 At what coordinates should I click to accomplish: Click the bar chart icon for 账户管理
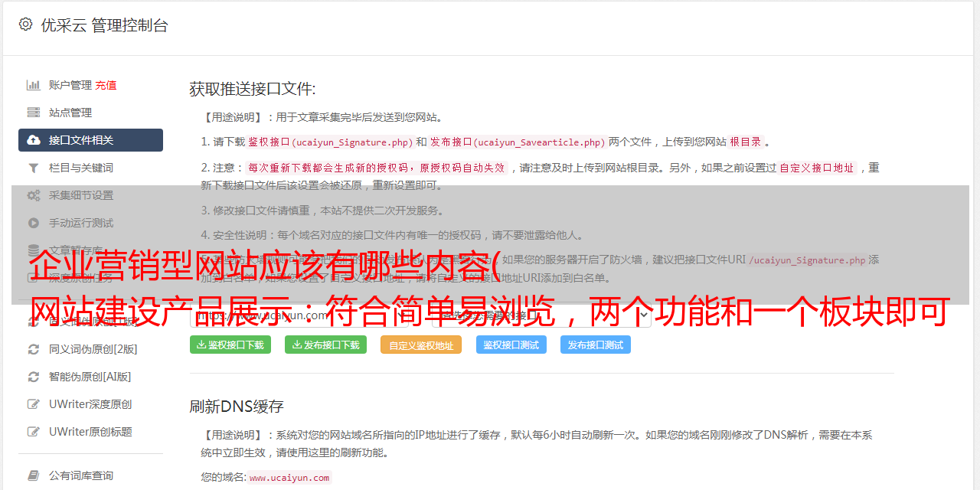point(34,85)
